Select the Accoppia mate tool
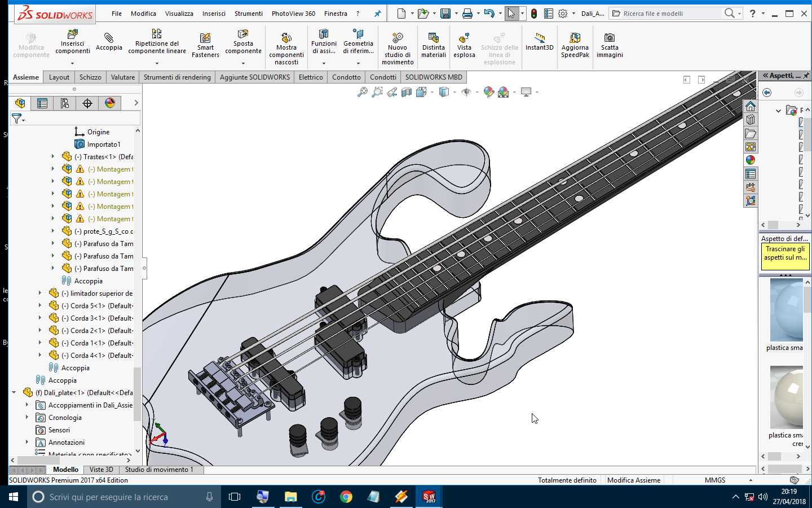Viewport: 812px width, 508px height. (109, 42)
